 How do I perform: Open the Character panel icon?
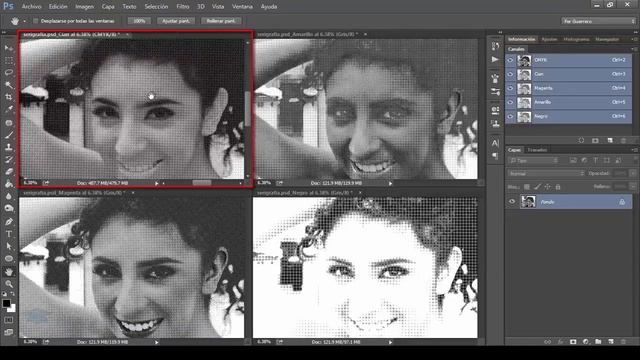(495, 143)
